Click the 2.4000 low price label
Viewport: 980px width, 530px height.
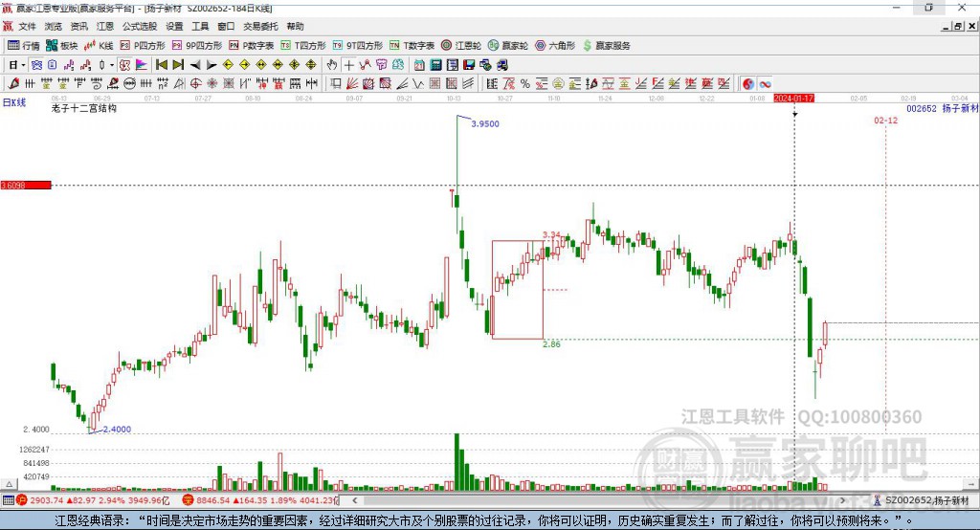117,429
